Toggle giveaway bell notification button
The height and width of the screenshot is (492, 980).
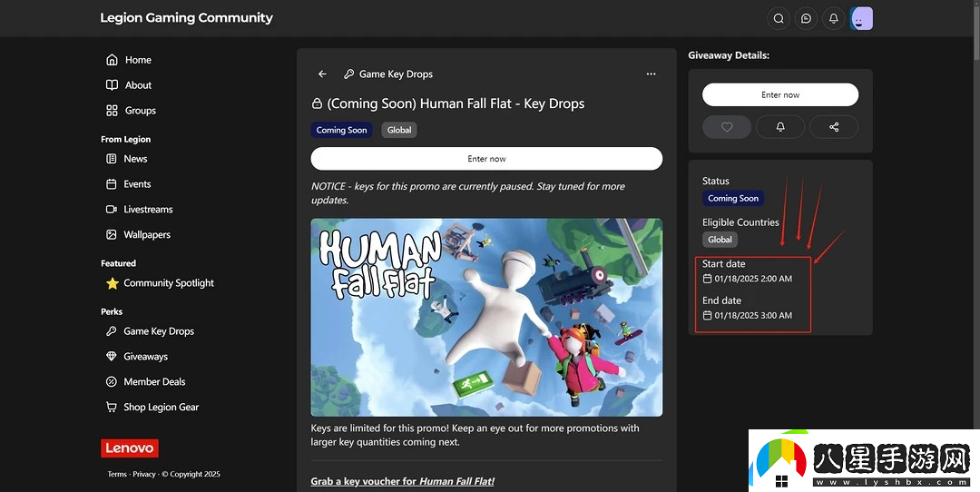pyautogui.click(x=780, y=127)
